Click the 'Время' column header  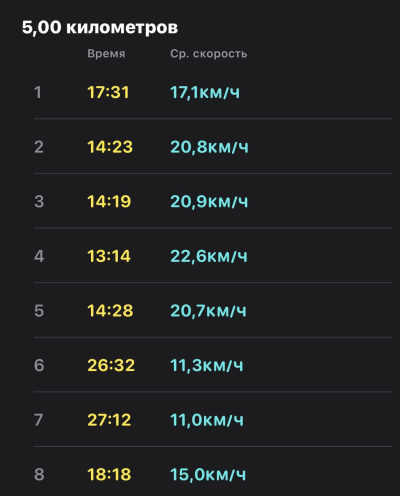click(106, 54)
